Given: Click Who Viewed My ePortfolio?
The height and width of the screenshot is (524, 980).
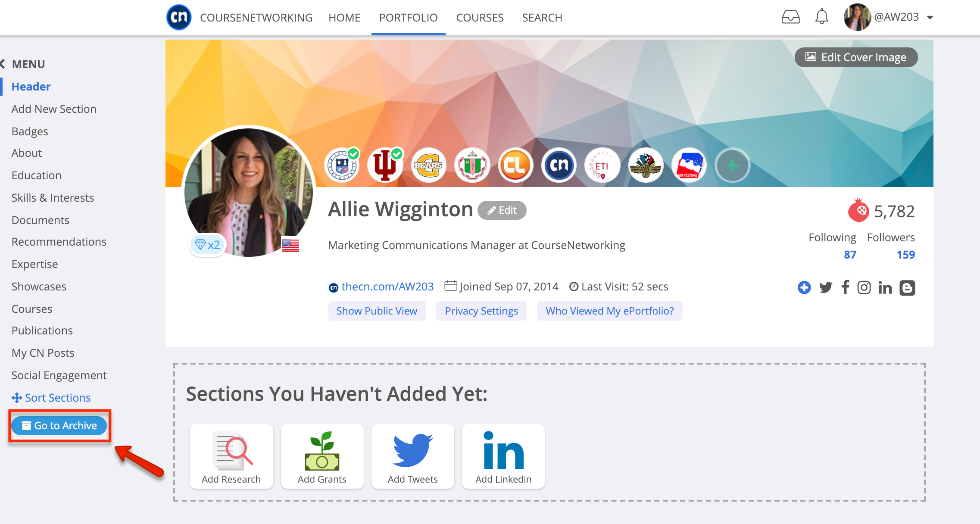Looking at the screenshot, I should tap(610, 311).
